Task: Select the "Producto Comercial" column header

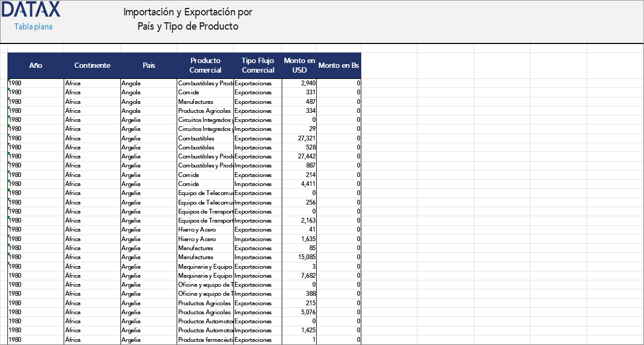Action: [205, 65]
